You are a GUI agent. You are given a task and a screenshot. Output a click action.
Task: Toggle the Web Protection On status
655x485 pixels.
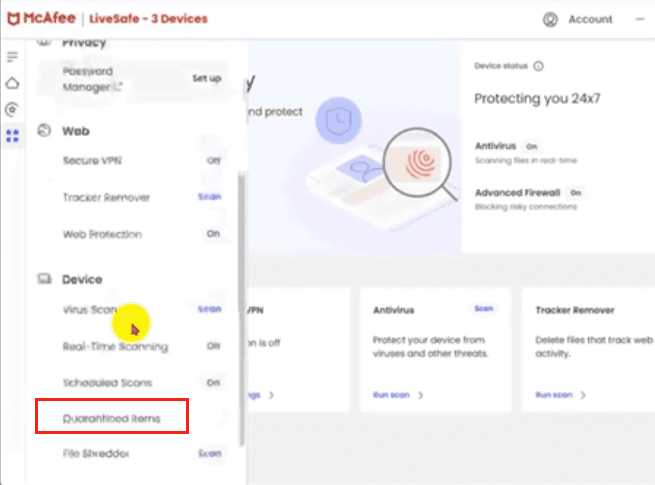pos(213,234)
